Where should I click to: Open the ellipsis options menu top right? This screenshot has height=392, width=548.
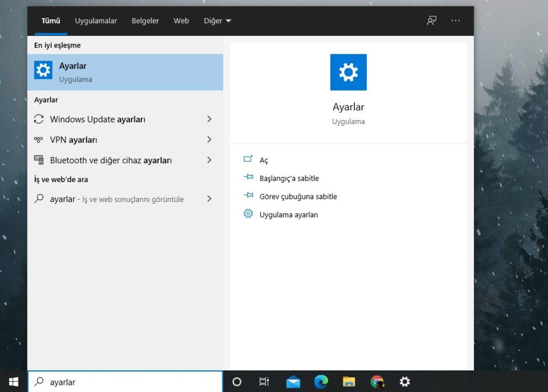tap(455, 21)
